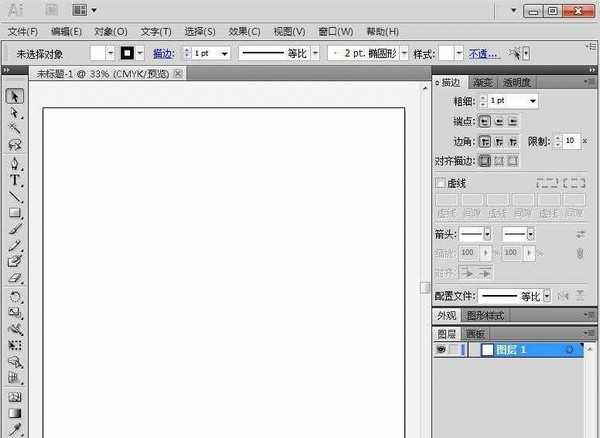
Task: Click the swap arrowheads icon
Action: (x=581, y=233)
